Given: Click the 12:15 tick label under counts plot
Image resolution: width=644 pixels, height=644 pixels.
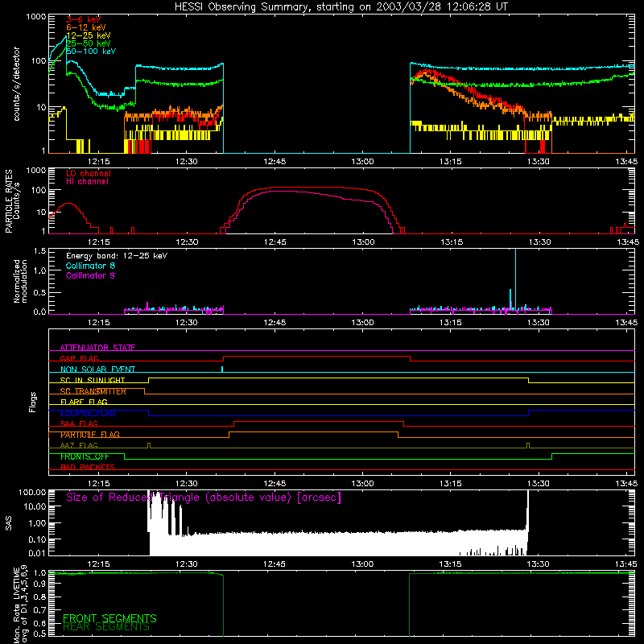Looking at the screenshot, I should click(x=98, y=162).
